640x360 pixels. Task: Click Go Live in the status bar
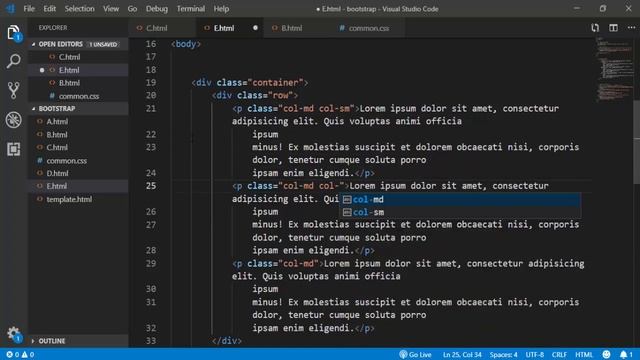415,354
